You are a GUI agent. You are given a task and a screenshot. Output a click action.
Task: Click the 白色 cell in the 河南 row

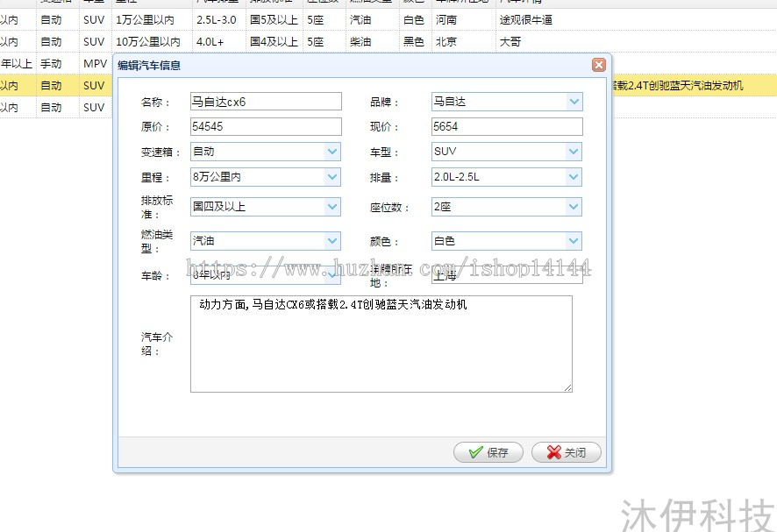[x=414, y=20]
